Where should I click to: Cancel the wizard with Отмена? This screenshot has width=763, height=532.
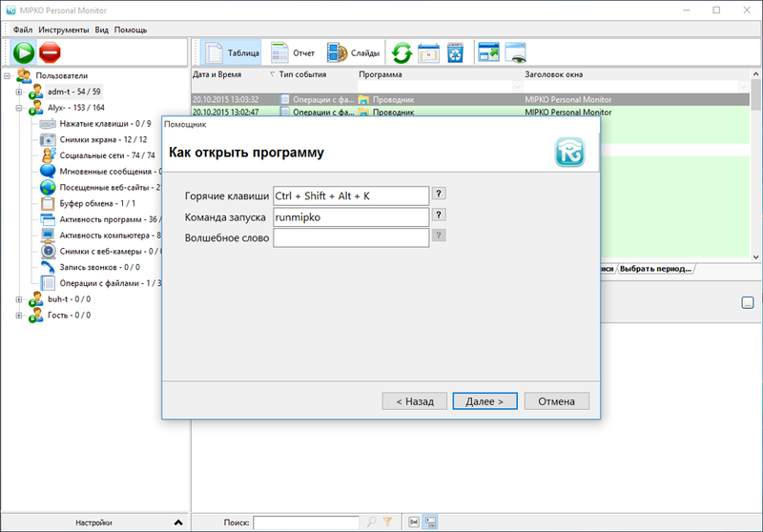(x=556, y=401)
